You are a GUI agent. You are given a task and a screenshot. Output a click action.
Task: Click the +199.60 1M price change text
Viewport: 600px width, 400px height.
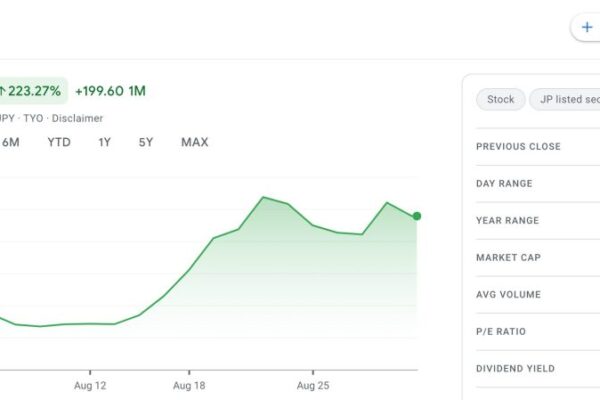(x=110, y=91)
